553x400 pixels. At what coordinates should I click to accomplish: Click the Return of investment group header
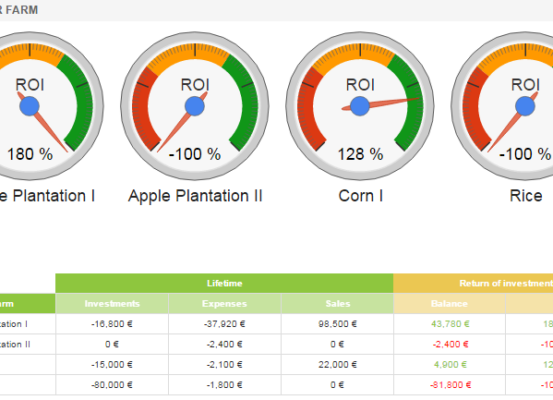[473, 283]
